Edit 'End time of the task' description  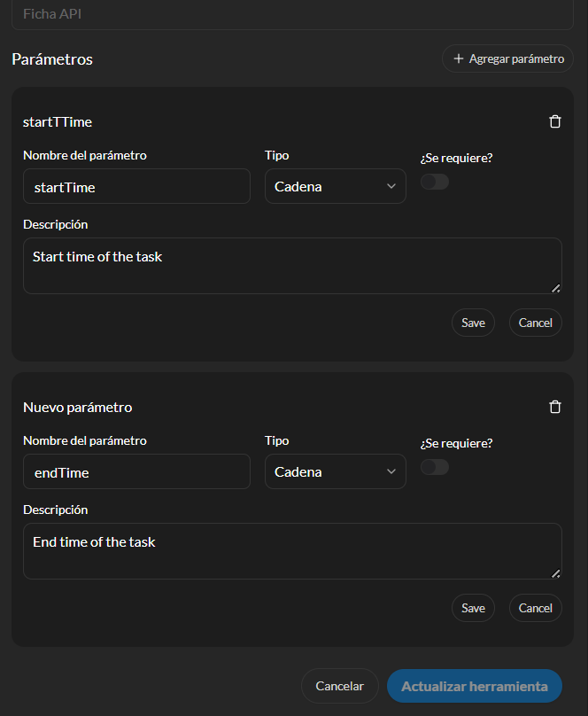pos(292,551)
